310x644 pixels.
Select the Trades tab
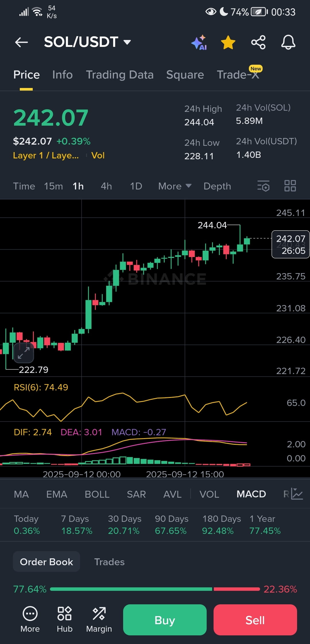(109, 562)
